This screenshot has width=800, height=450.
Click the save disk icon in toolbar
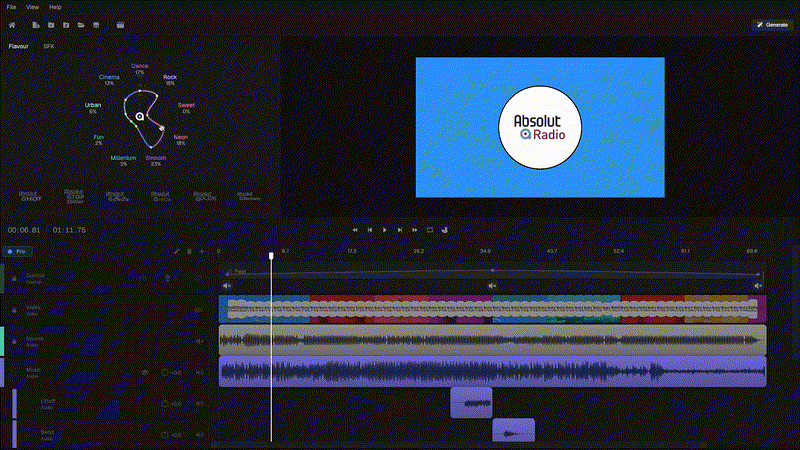coord(96,25)
